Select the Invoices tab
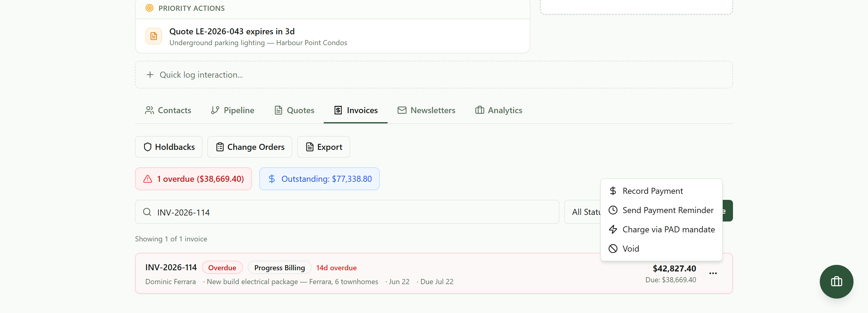This screenshot has width=868, height=313. (356, 110)
